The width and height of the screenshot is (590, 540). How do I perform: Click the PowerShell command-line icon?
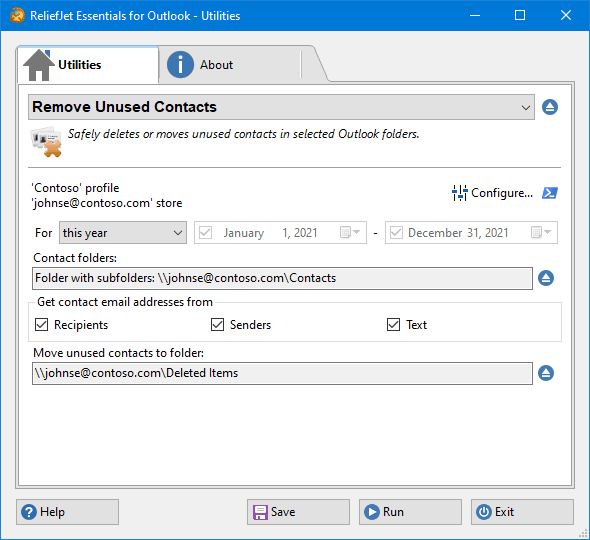pos(550,193)
